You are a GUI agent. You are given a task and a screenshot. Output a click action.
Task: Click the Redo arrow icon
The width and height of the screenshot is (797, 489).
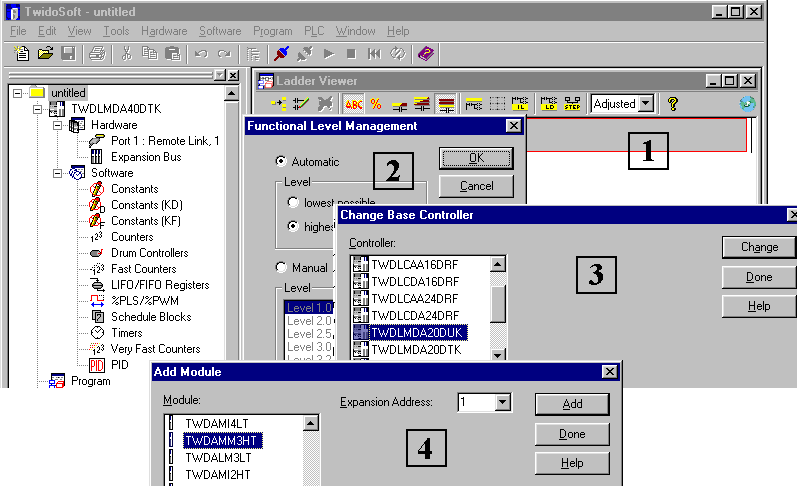click(x=224, y=53)
